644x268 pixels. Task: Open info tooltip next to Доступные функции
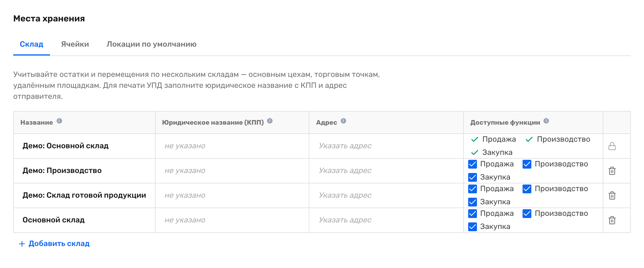[546, 121]
